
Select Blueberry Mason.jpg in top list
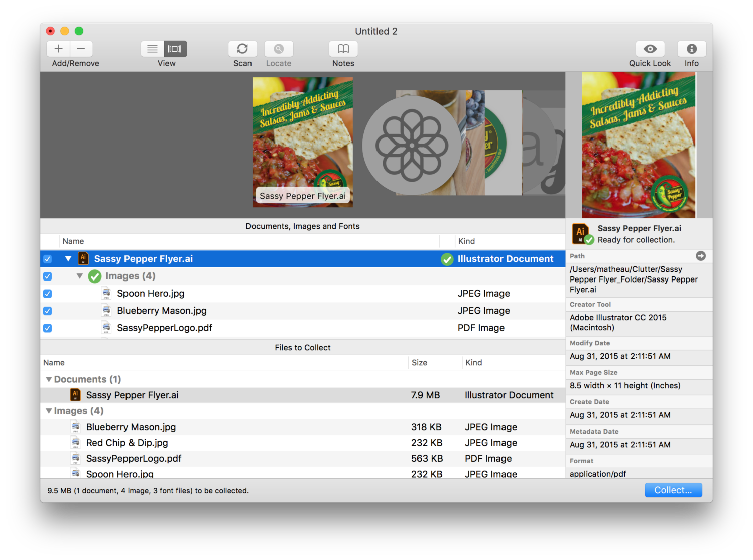point(303,311)
